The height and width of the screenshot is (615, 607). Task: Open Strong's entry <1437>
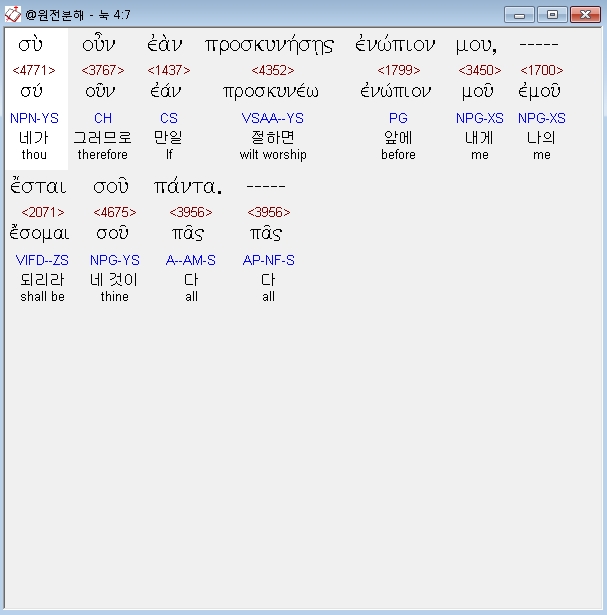(x=169, y=70)
